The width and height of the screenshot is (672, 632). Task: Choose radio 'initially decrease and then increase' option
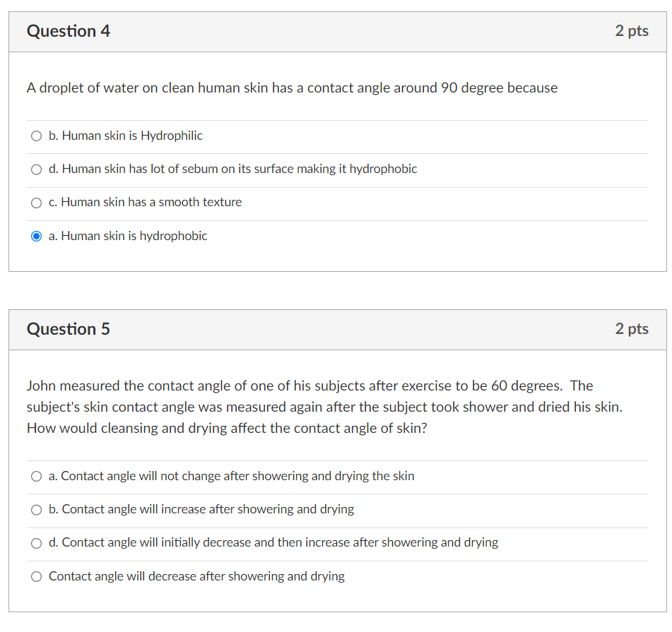[x=37, y=543]
